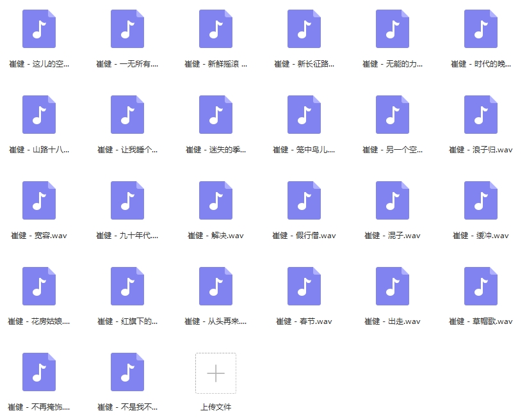Screen dimensions: 527x420
Task: Select the audio file icon for 崔健 - 迷失的季...
Action: point(216,115)
